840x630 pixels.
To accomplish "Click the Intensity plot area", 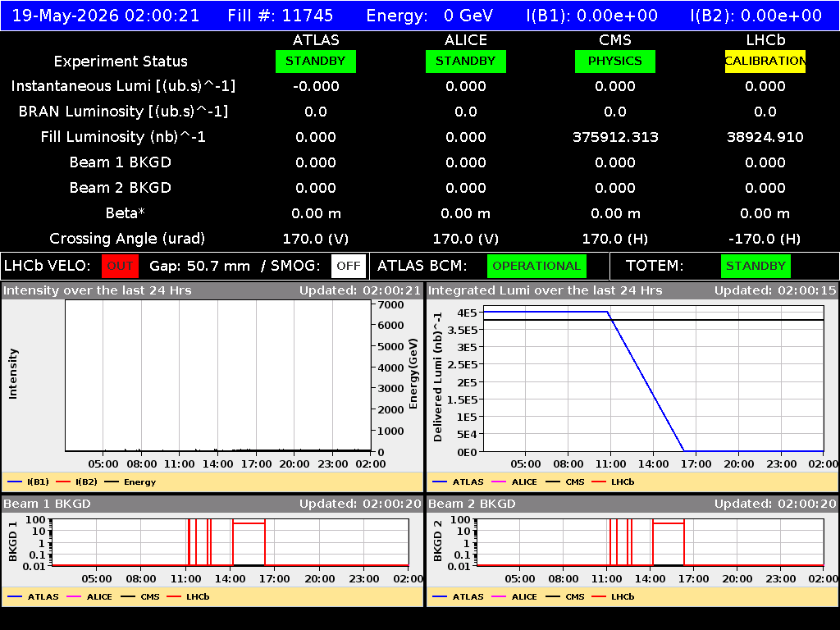I will coord(218,376).
